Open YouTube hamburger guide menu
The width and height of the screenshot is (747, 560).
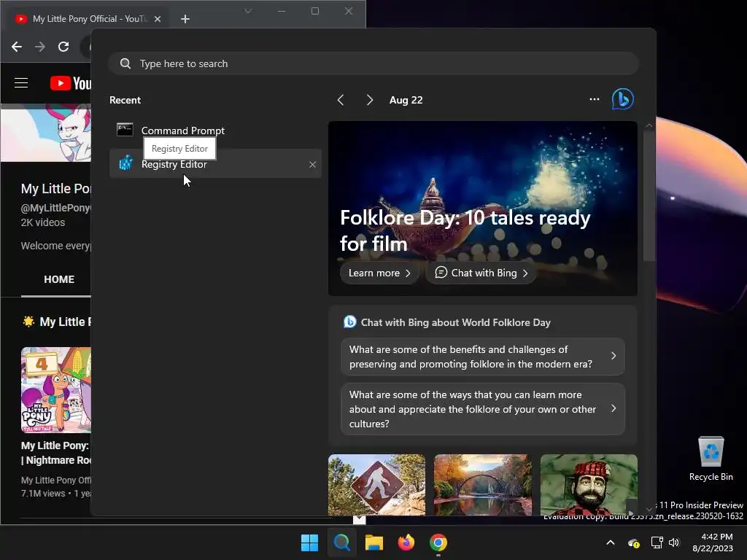(x=21, y=83)
